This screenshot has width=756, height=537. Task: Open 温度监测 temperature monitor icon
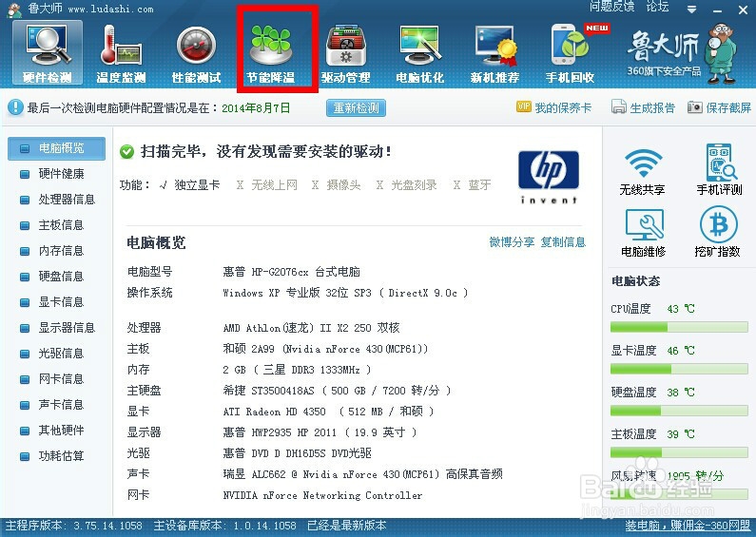coord(121,54)
